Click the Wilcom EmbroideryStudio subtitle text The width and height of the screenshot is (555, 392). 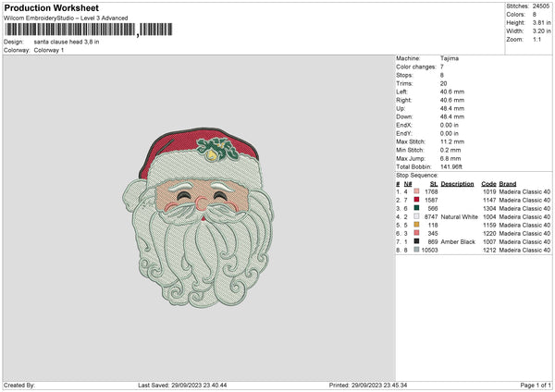tap(66, 18)
